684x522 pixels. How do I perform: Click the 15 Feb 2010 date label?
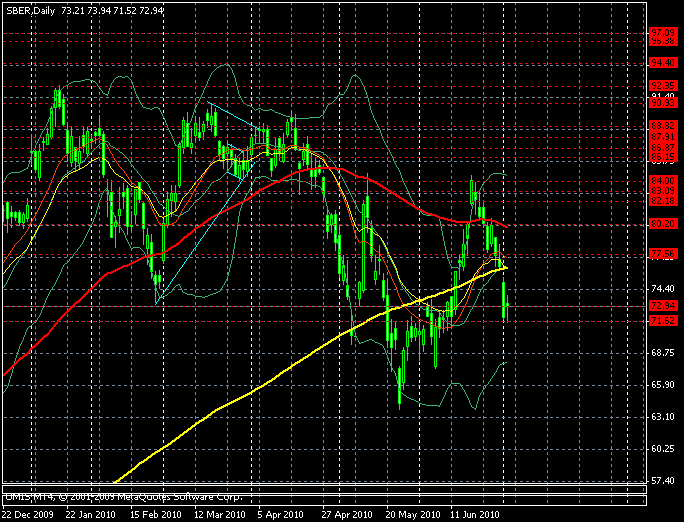[156, 515]
